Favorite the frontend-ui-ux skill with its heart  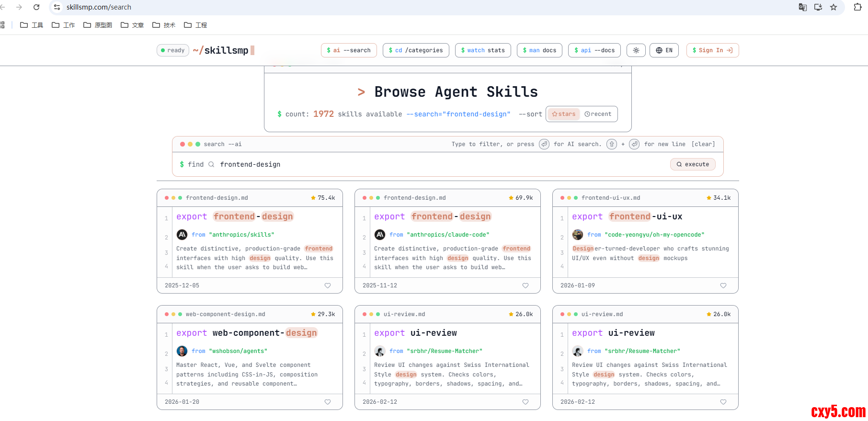click(723, 285)
